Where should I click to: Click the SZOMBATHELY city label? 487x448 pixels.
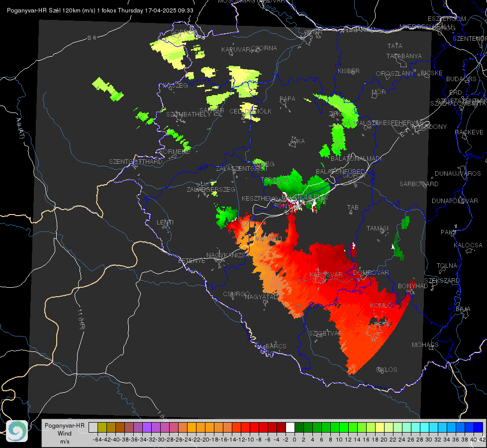[x=189, y=114]
